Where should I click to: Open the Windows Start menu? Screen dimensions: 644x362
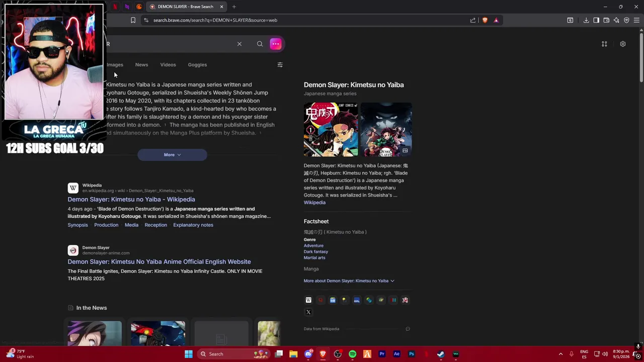point(189,354)
